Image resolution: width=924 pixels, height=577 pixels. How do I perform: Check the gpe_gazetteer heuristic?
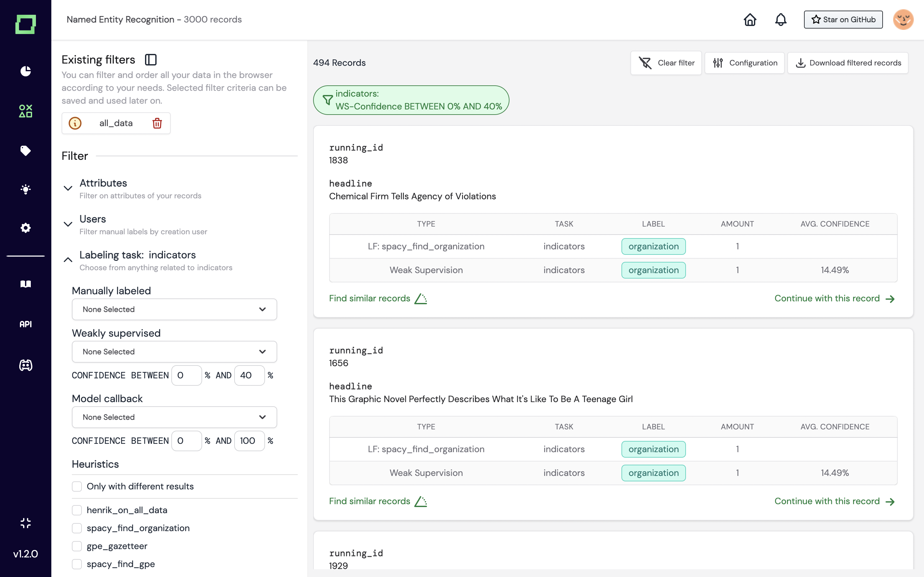(77, 546)
